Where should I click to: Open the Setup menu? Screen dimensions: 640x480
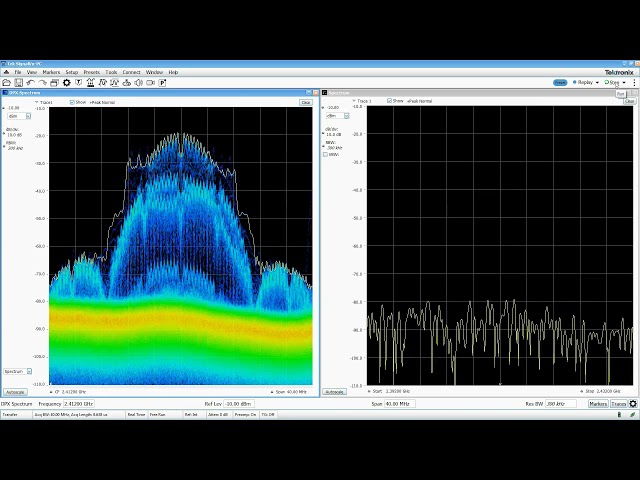tap(71, 72)
